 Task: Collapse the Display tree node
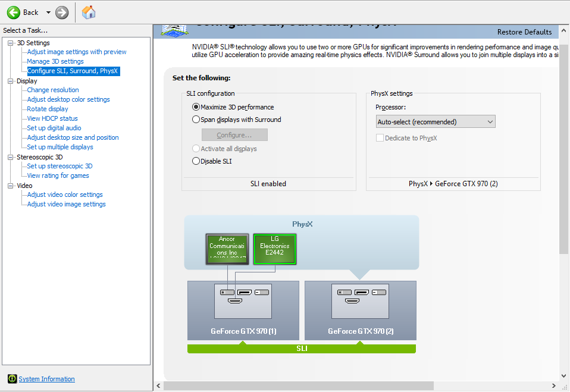point(11,81)
